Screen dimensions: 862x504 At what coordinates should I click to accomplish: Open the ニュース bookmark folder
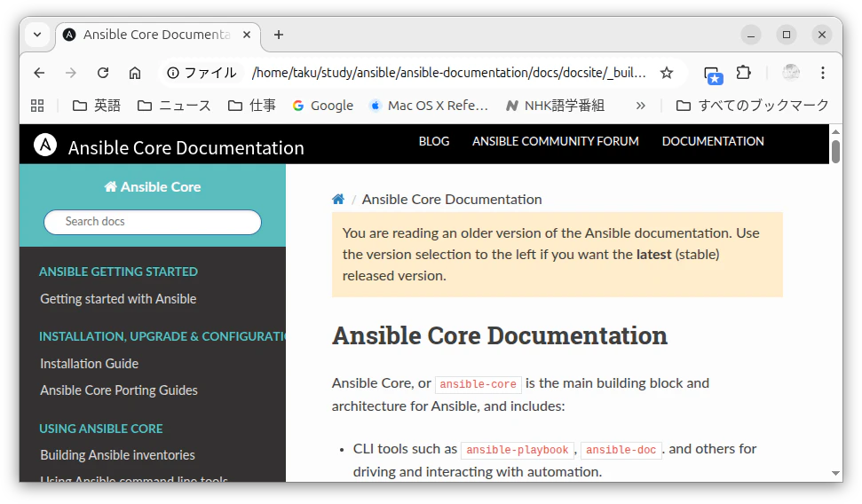point(174,106)
